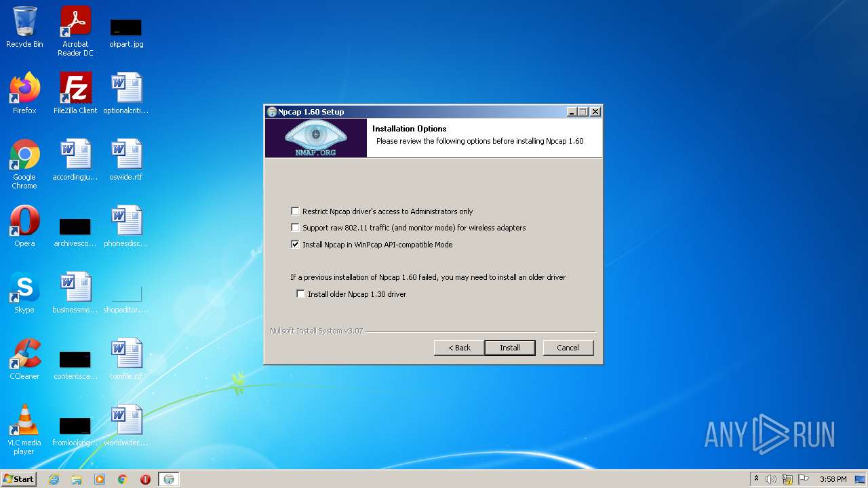Open Acrobat Reader DC shortcut
This screenshot has width=868, height=488.
tap(75, 31)
